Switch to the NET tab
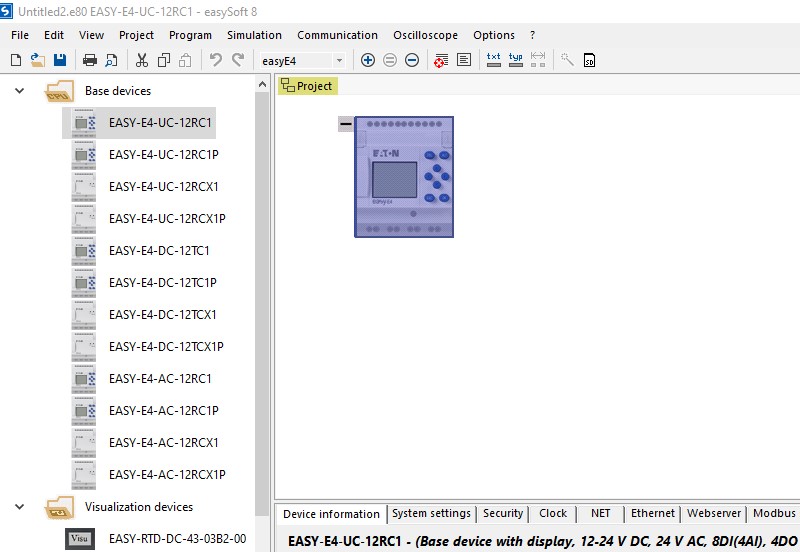 coord(601,513)
